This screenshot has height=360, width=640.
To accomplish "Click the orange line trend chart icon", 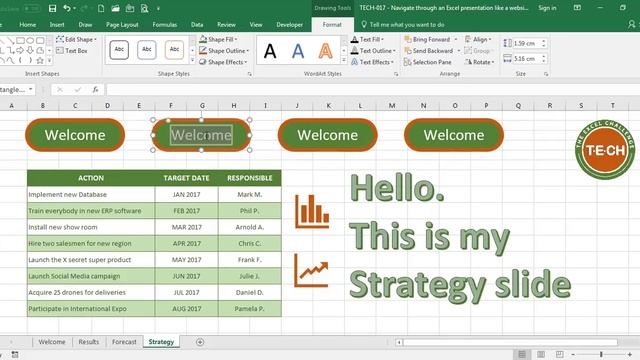I will 311,270.
